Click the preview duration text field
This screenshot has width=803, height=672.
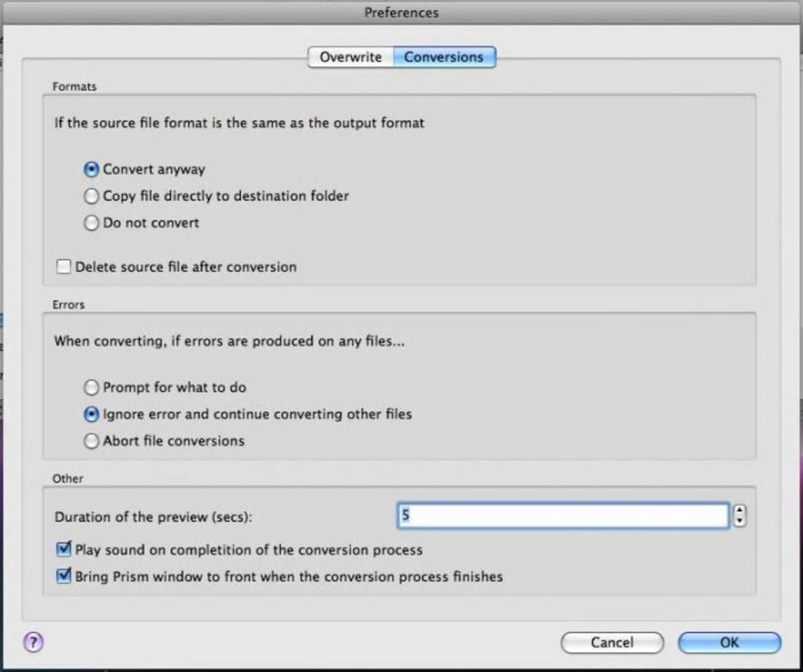[x=563, y=516]
